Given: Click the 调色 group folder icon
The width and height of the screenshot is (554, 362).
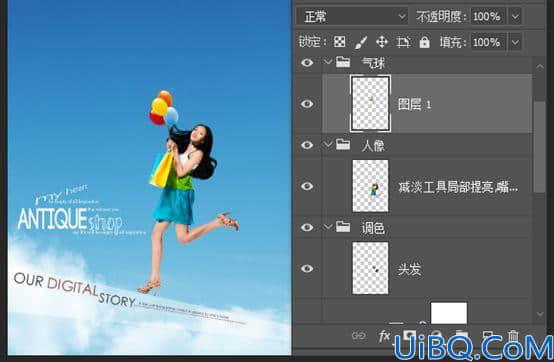Looking at the screenshot, I should pyautogui.click(x=343, y=226).
